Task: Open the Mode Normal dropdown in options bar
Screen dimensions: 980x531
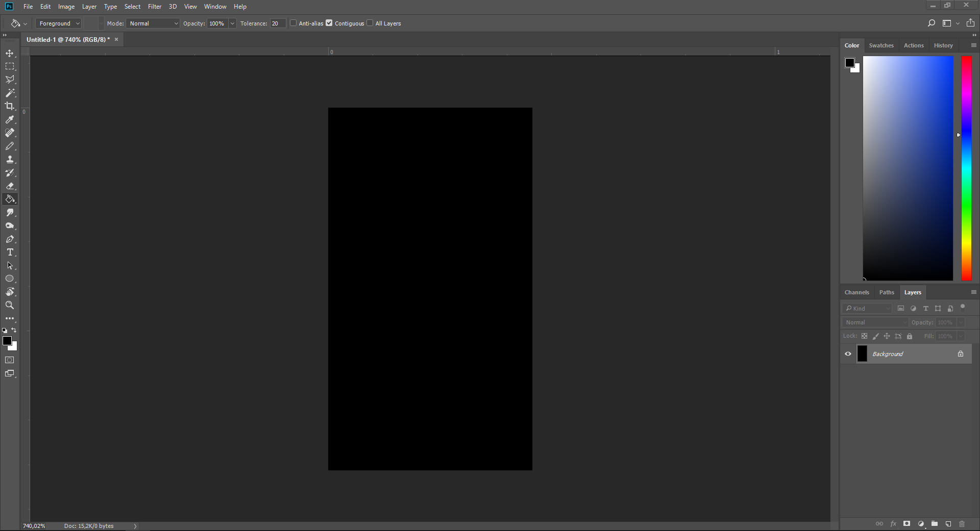Action: [153, 23]
